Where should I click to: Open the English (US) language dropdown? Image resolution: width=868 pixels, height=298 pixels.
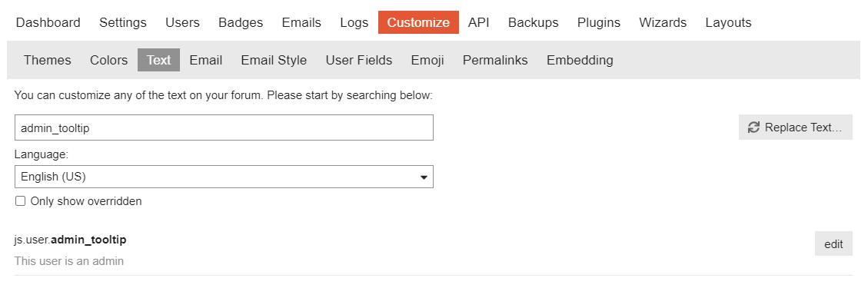[x=224, y=177]
